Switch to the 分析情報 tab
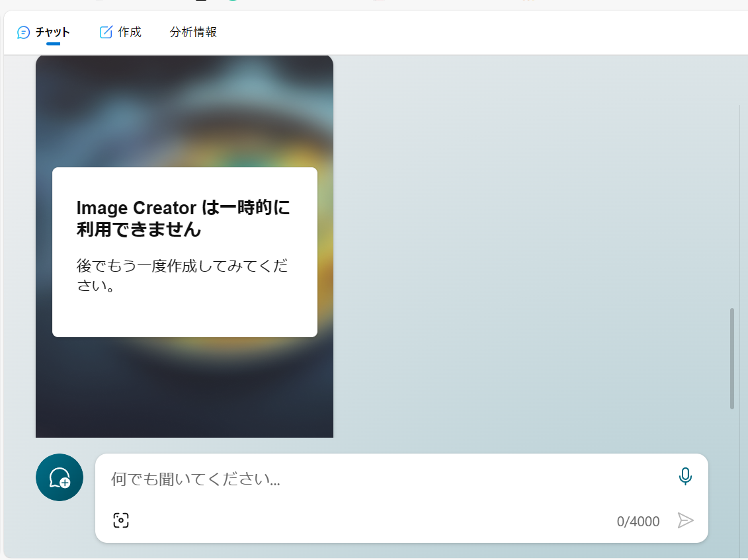Screen dimensions: 748x560 coord(192,31)
